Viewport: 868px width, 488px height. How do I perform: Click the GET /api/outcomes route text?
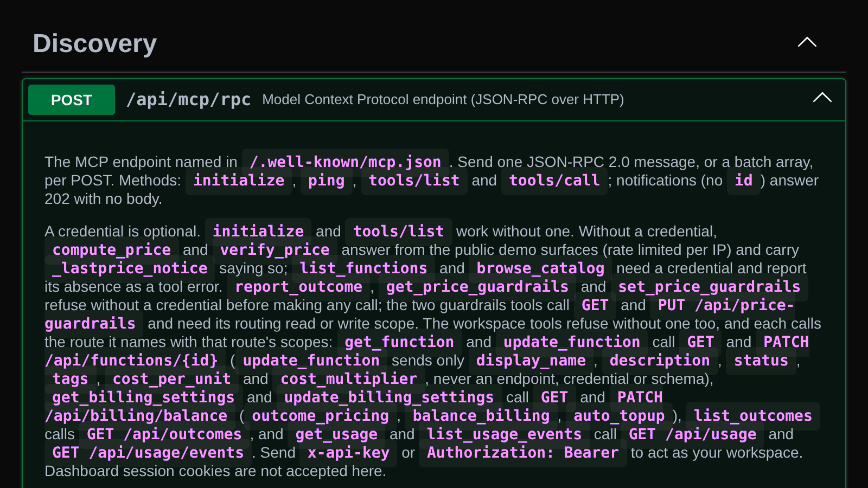click(164, 434)
